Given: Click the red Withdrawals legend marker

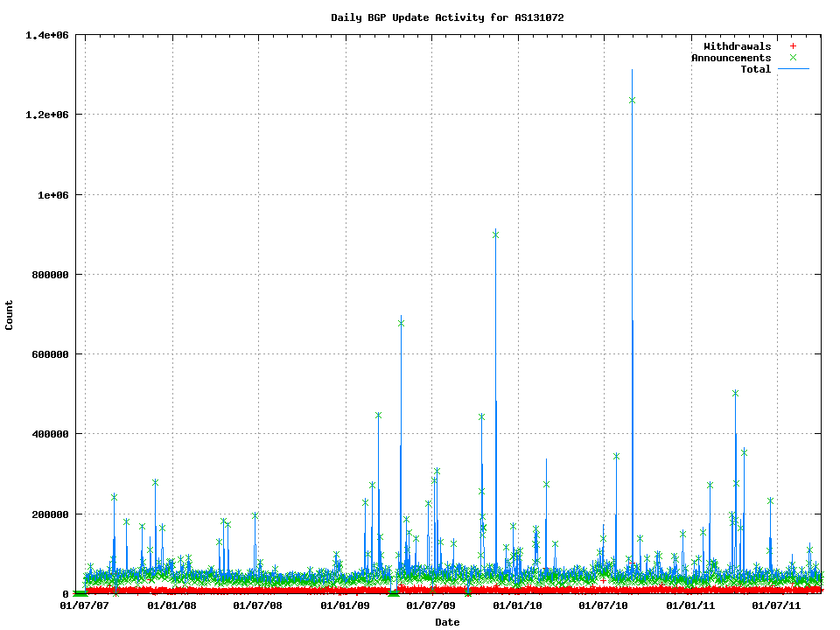Looking at the screenshot, I should [x=793, y=46].
